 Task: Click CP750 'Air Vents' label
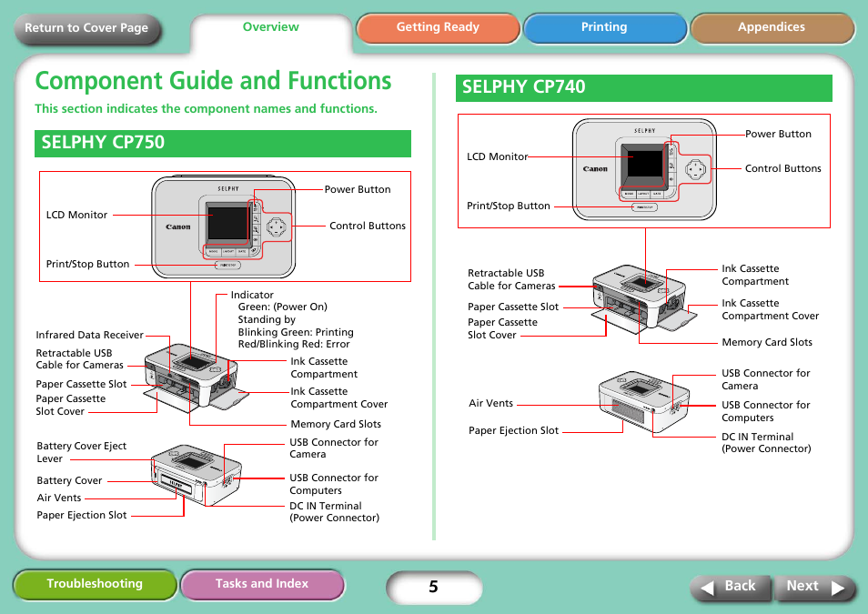click(58, 498)
